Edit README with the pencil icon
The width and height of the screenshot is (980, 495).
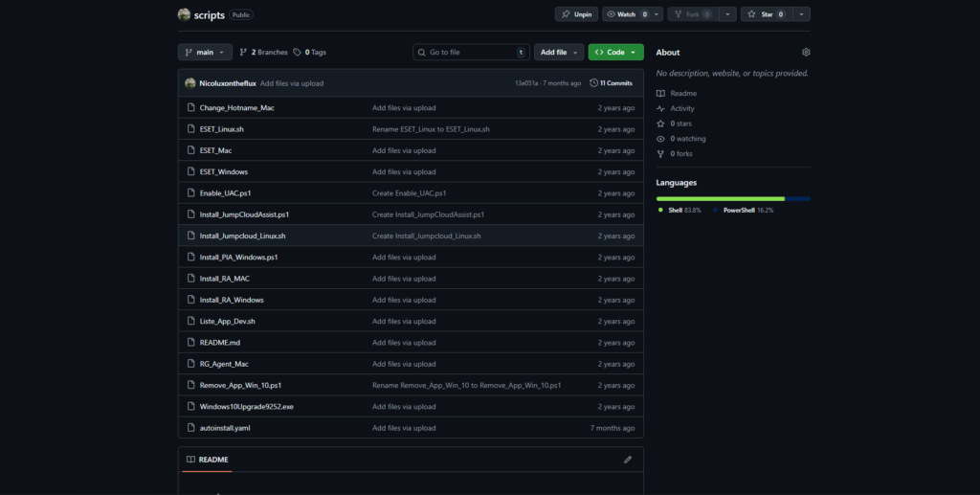click(628, 460)
